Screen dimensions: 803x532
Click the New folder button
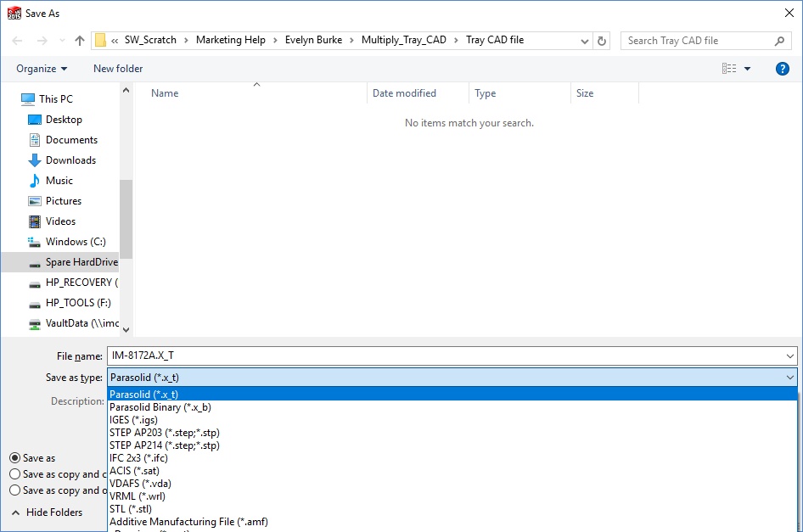click(x=118, y=69)
